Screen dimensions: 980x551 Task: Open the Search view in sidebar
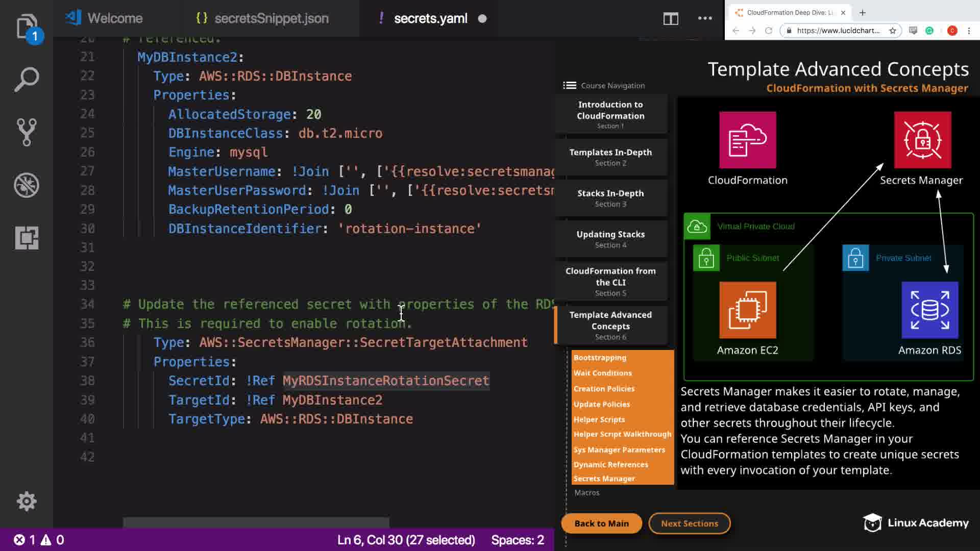(26, 80)
